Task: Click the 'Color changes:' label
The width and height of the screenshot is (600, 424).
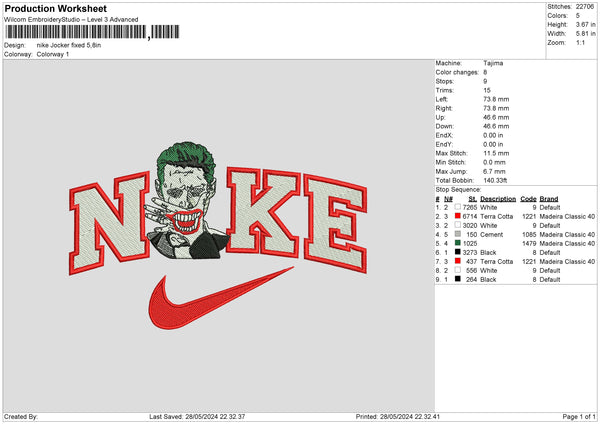Action: click(x=457, y=72)
